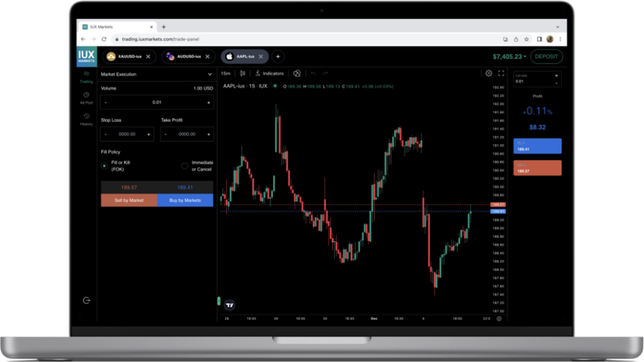Decrease the Take Profit value

[x=166, y=134]
